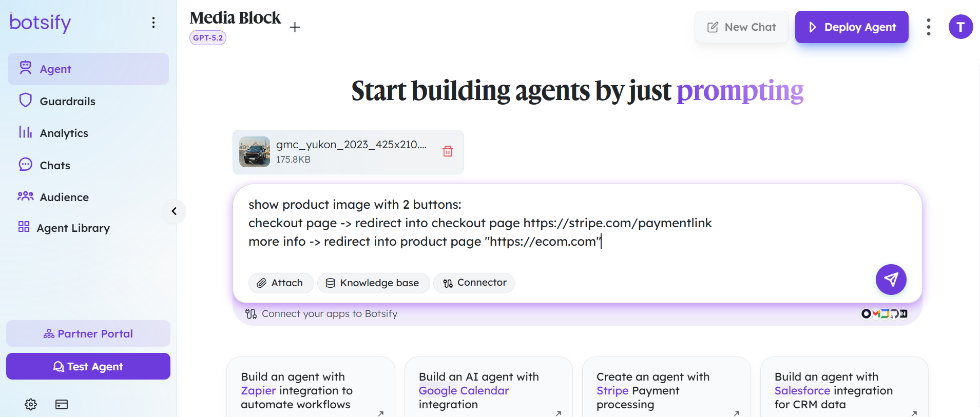This screenshot has height=417, width=980.
Task: Select the Zapier integration suggestion card
Action: (x=311, y=388)
